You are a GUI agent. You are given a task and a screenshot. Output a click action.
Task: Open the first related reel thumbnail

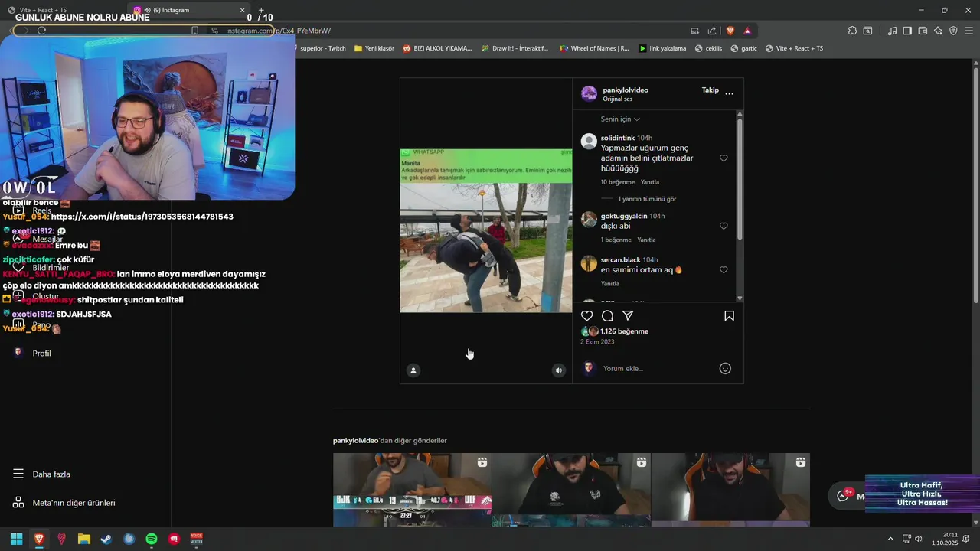coord(412,490)
